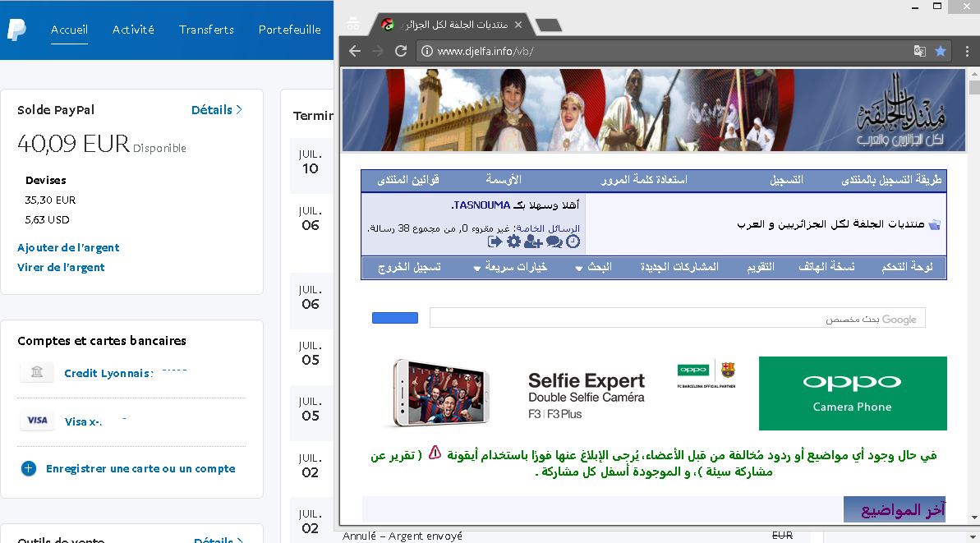Click Enregistrer une carte ou un compte

[140, 468]
